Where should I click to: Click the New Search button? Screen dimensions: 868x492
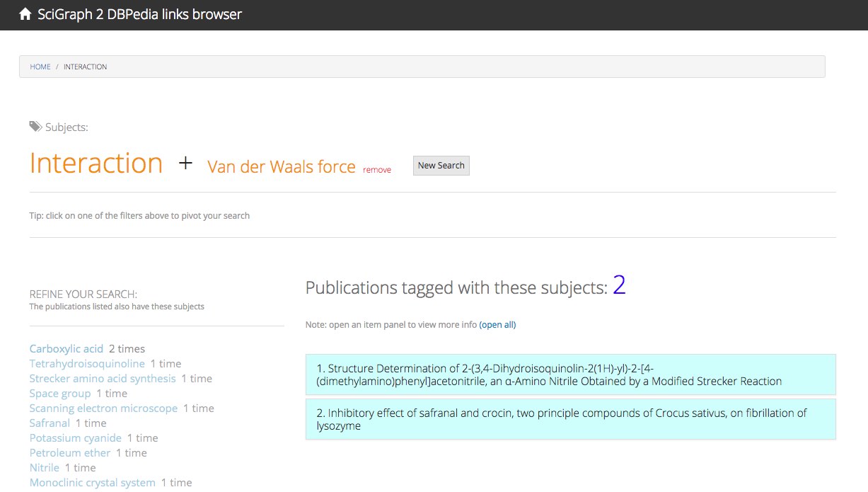pos(441,166)
